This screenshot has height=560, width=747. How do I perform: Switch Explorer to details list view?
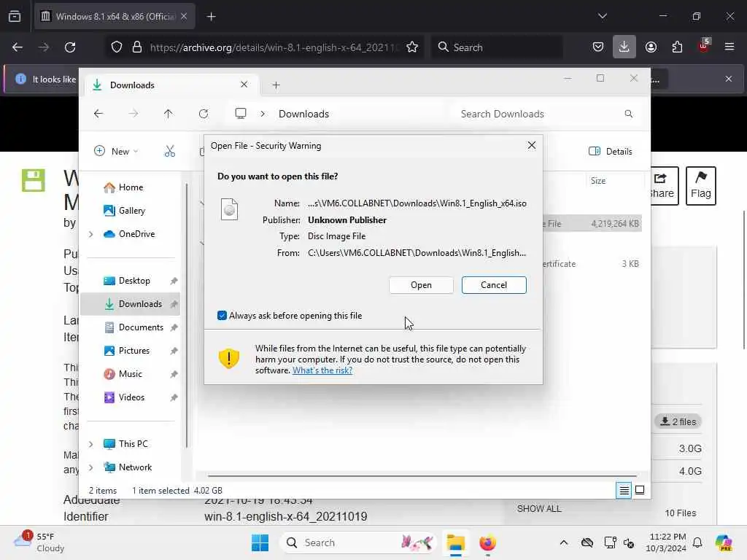[624, 490]
